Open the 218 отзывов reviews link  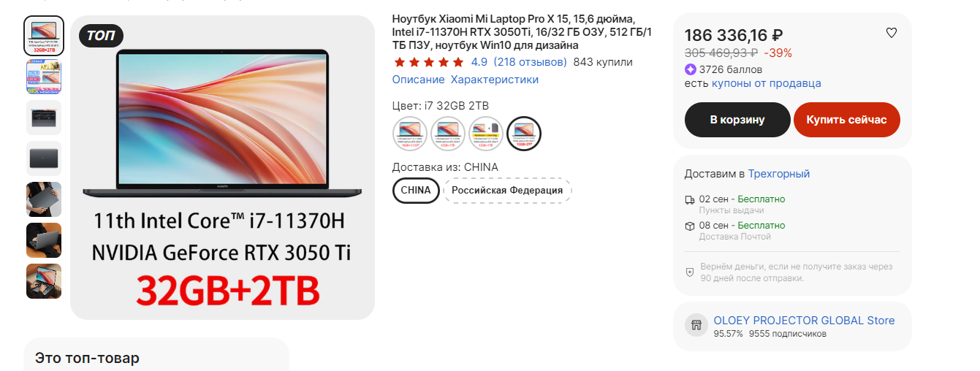(530, 62)
